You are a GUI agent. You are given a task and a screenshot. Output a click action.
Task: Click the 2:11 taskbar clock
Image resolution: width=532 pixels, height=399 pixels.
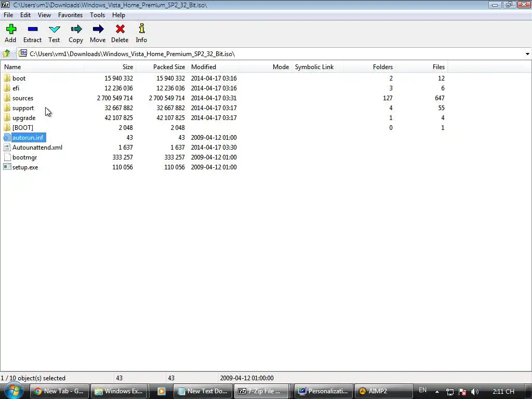tap(503, 392)
